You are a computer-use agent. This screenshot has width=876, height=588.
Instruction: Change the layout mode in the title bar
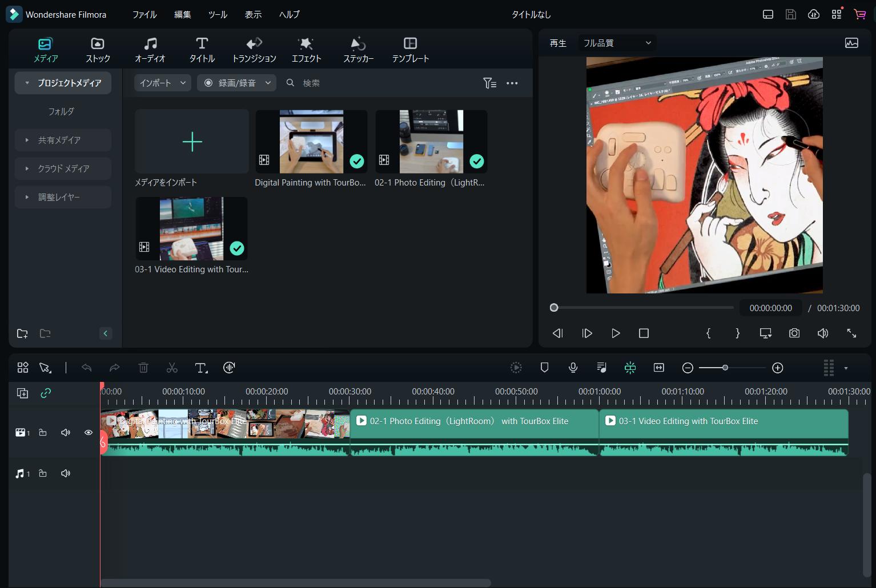click(768, 14)
